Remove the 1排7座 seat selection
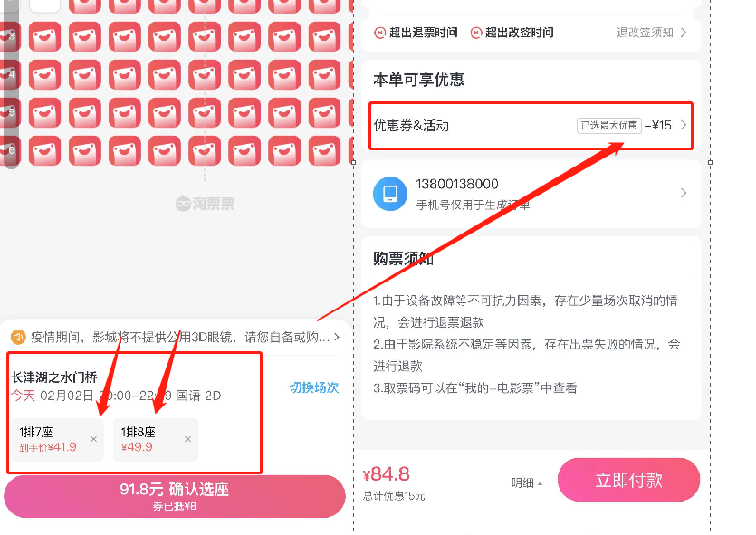756x535 pixels. click(93, 439)
